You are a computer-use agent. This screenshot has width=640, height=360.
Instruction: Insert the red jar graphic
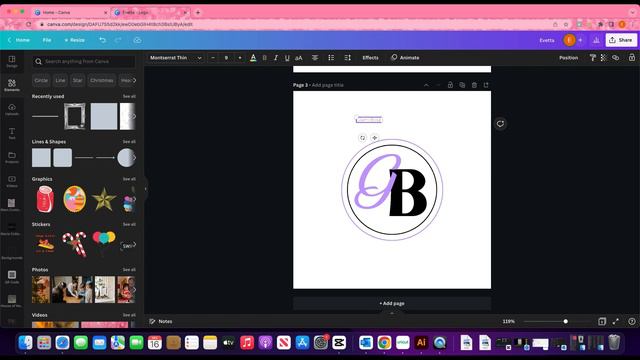(x=45, y=199)
